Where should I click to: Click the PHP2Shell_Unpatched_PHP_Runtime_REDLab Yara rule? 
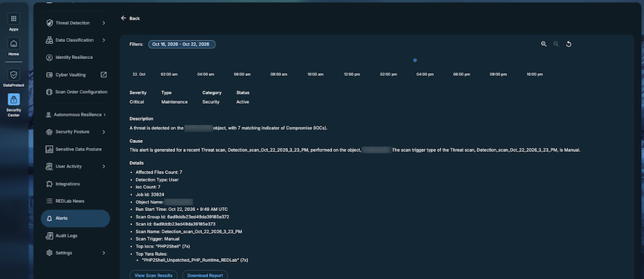[x=195, y=260]
